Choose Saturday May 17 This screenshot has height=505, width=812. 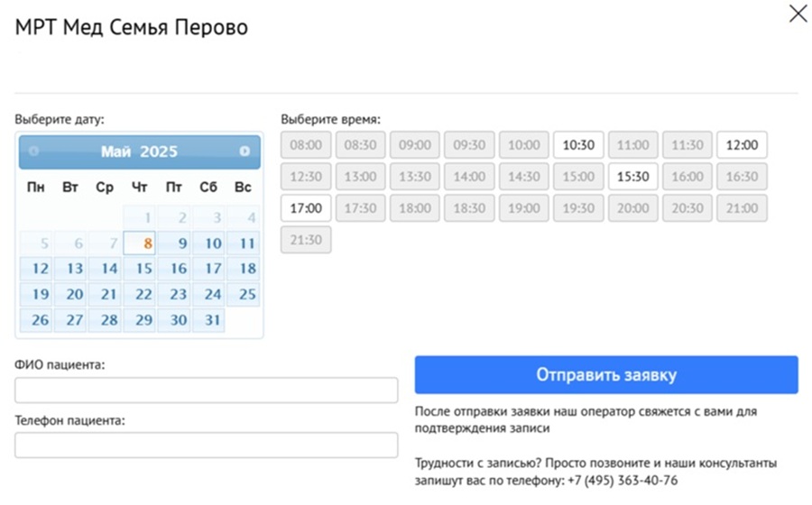[208, 269]
